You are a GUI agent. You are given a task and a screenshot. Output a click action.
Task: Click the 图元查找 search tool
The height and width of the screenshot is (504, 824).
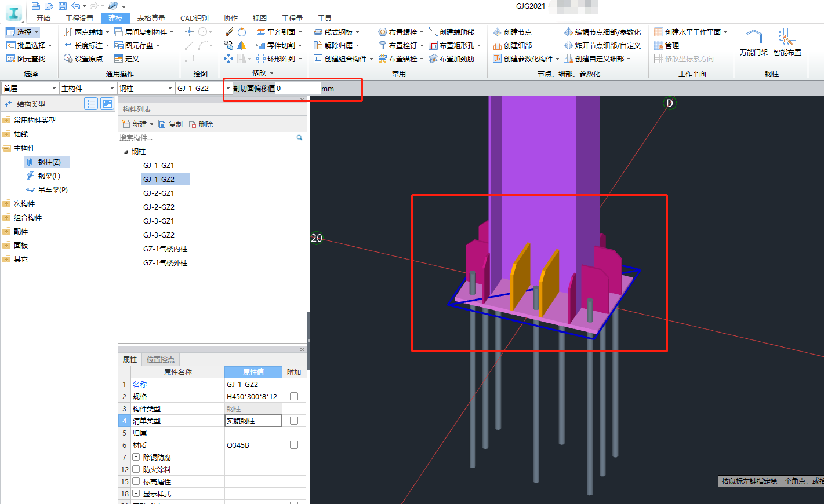(x=26, y=59)
